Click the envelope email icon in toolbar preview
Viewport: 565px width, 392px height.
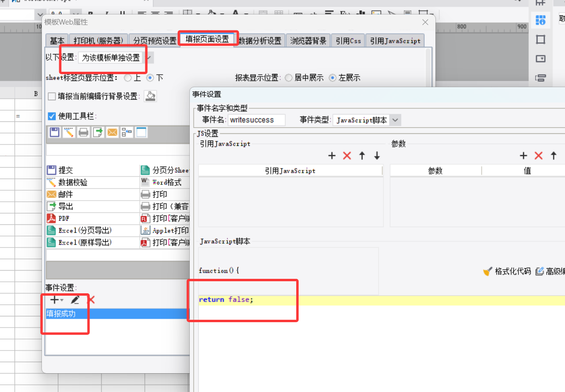coord(112,132)
